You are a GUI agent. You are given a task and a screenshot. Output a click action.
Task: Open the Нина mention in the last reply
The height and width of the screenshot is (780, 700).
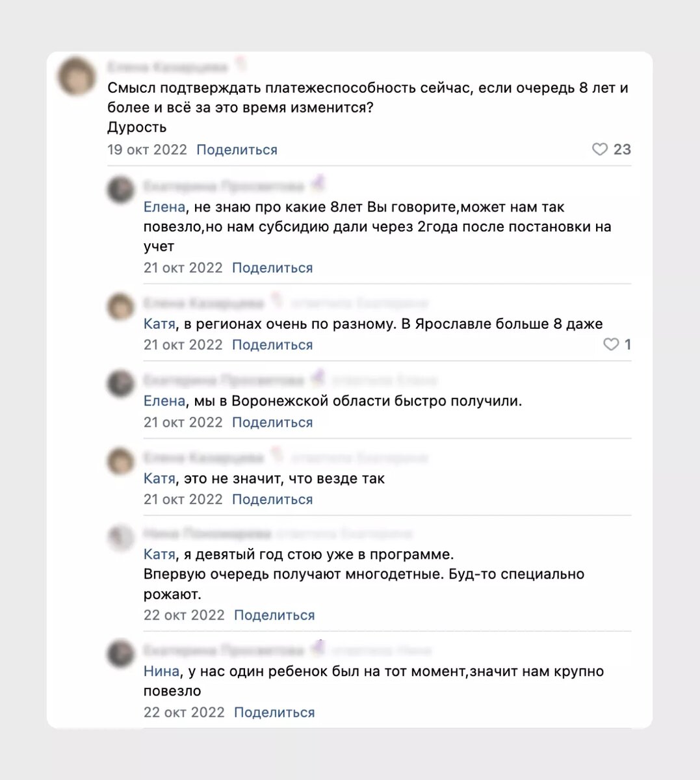[x=160, y=671]
